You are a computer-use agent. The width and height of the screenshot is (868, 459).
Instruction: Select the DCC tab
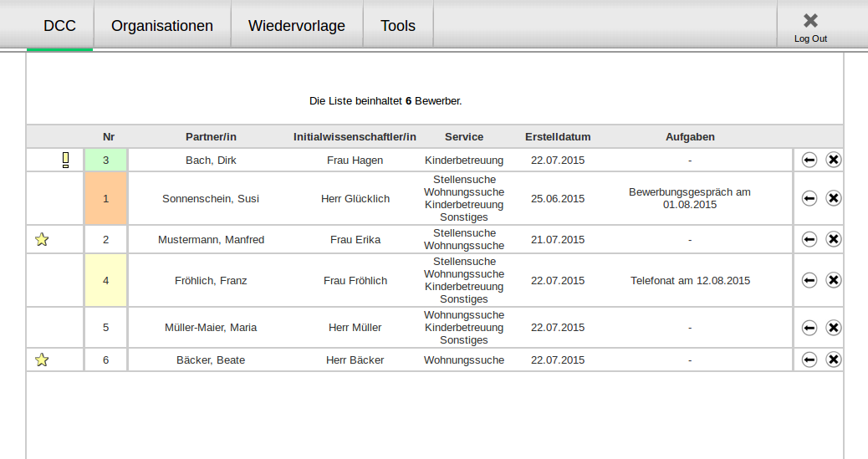60,26
